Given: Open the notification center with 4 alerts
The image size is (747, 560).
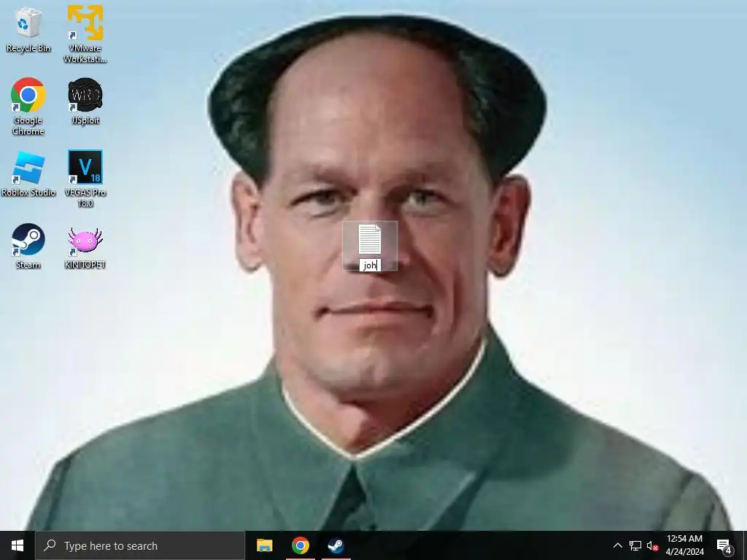Looking at the screenshot, I should click(724, 546).
